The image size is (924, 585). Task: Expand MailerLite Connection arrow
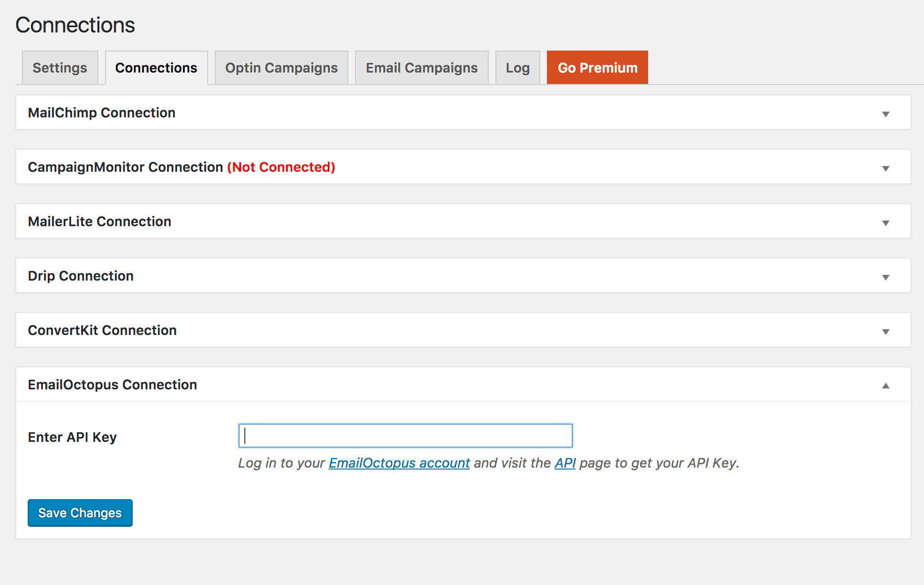(885, 223)
